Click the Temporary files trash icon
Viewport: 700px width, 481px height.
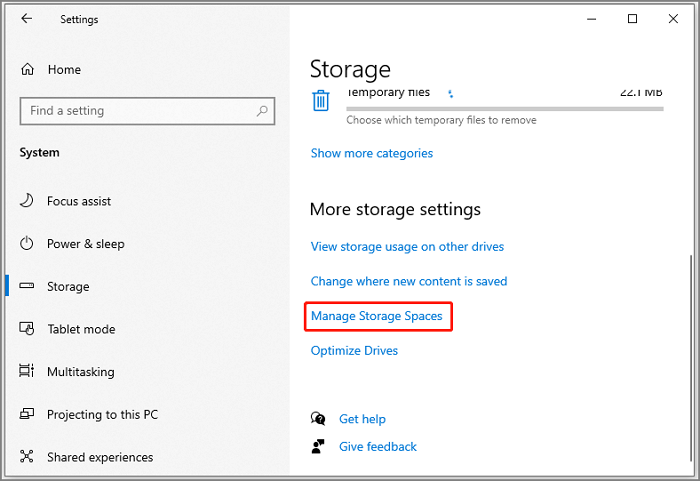click(321, 100)
